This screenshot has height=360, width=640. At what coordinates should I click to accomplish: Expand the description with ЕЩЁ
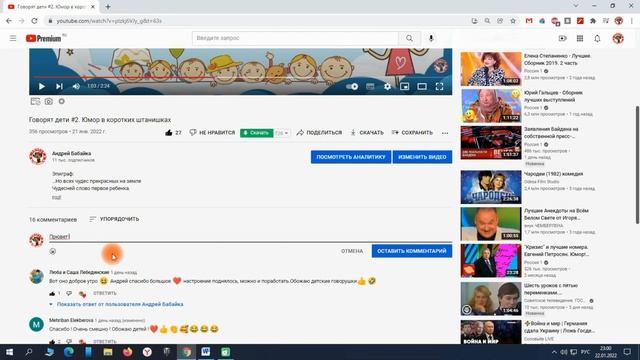pos(56,197)
